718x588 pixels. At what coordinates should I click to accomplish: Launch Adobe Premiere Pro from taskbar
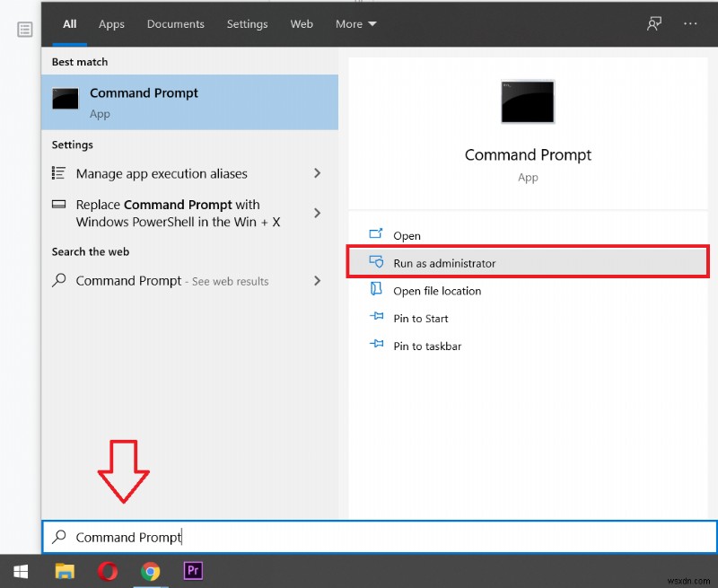193,571
